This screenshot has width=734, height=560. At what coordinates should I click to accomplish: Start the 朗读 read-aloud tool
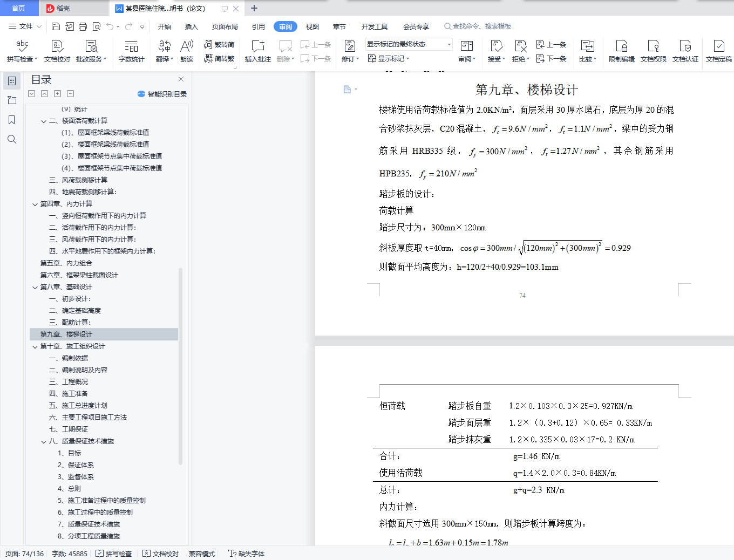pos(187,51)
